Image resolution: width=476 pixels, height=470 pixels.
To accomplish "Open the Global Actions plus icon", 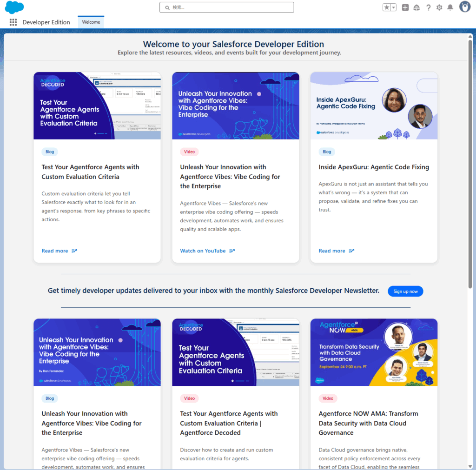I will coord(405,7).
